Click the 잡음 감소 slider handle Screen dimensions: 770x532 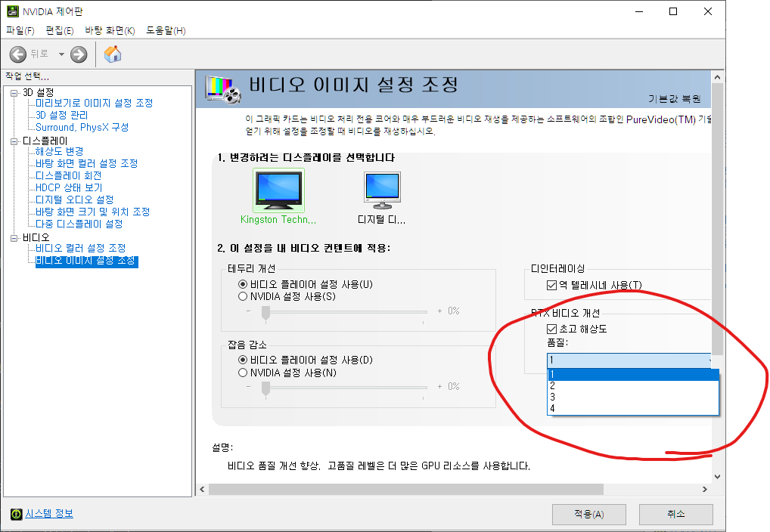click(x=265, y=388)
